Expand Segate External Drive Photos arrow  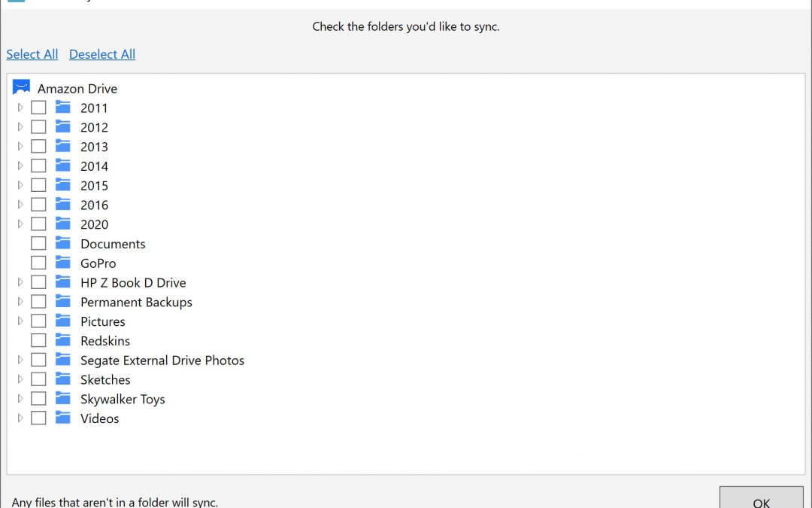[20, 360]
